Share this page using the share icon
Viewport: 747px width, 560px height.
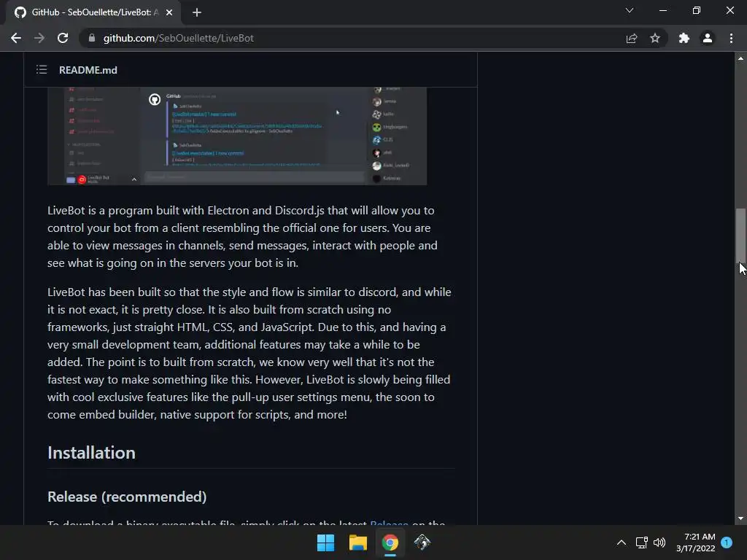coord(632,38)
